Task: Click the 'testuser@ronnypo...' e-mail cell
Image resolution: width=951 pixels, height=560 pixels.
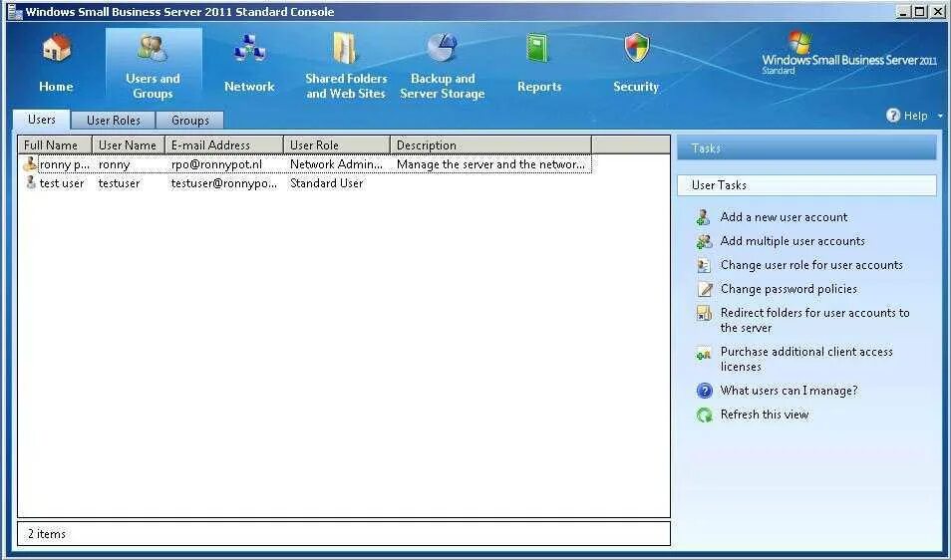Action: 224,183
